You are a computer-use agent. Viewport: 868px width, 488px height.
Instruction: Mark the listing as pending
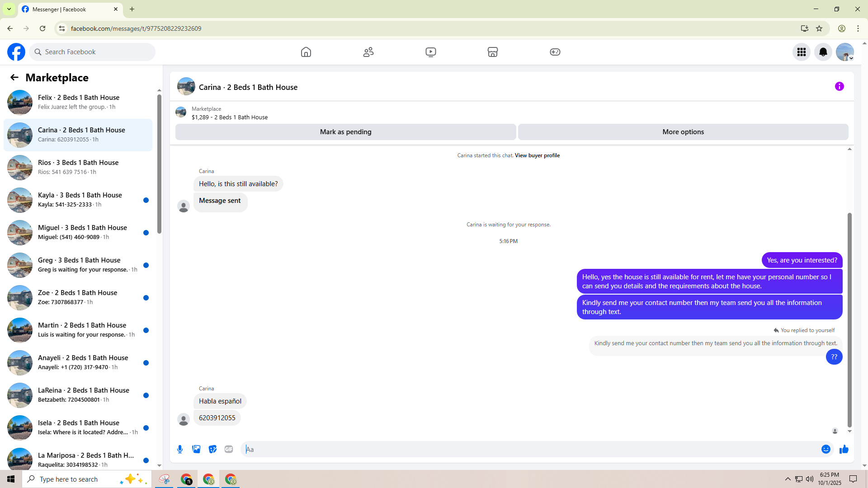pyautogui.click(x=346, y=132)
